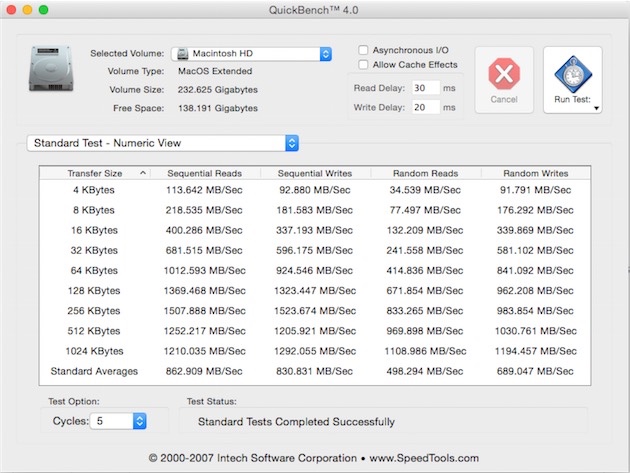Click the 91.791 MB/Sec random write value

tap(535, 190)
